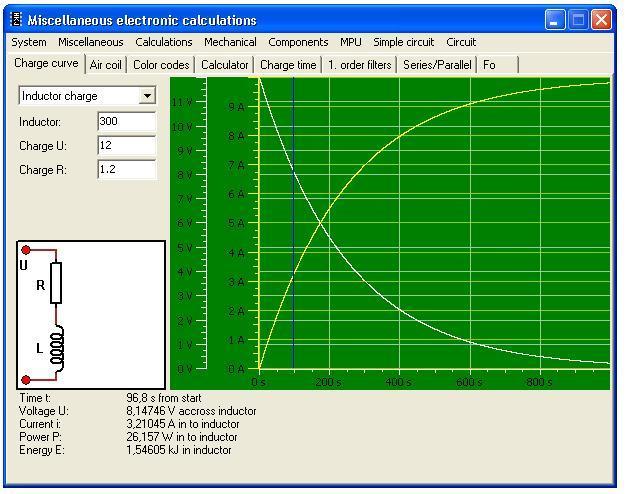The width and height of the screenshot is (626, 494).
Task: Open the Circuit menu
Action: tap(461, 42)
